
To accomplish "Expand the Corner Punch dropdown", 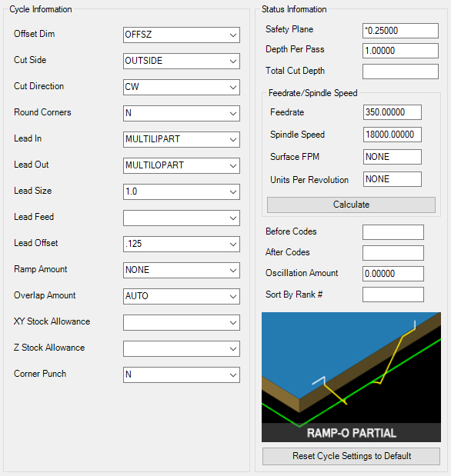I will coord(182,374).
